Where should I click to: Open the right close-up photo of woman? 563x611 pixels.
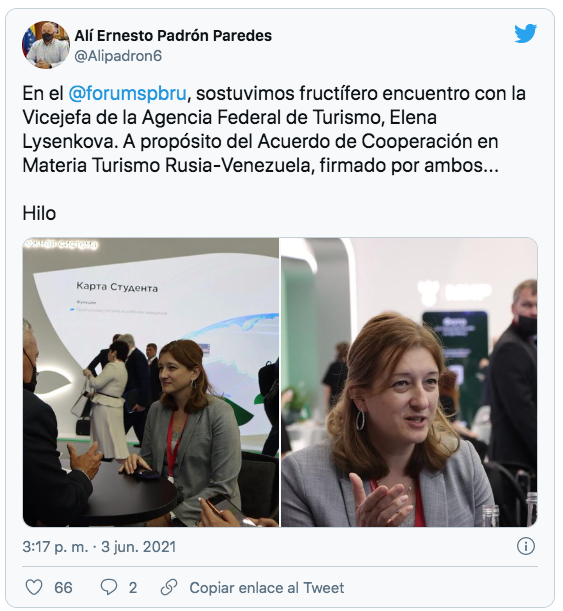coord(409,382)
